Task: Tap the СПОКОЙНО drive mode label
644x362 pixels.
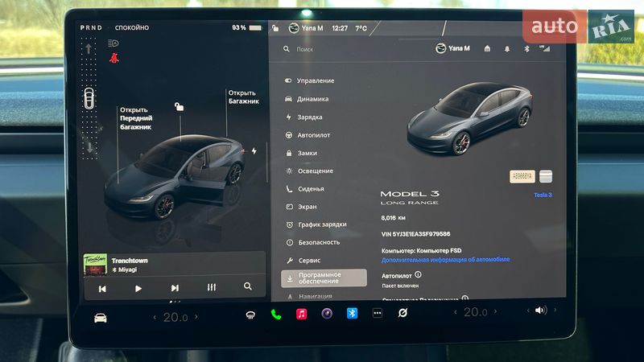Action: (x=132, y=28)
